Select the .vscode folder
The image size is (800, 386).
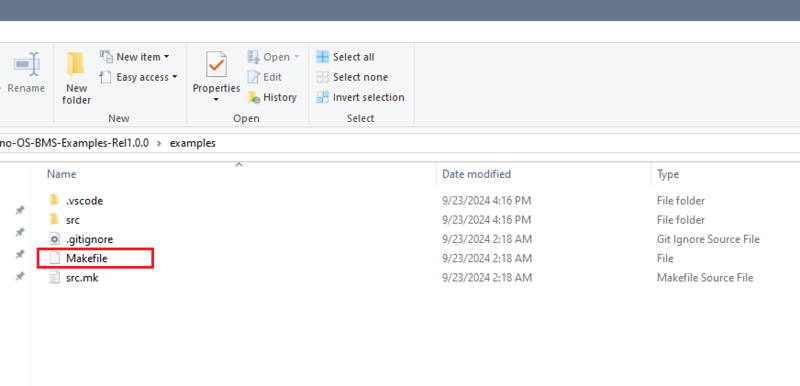84,201
